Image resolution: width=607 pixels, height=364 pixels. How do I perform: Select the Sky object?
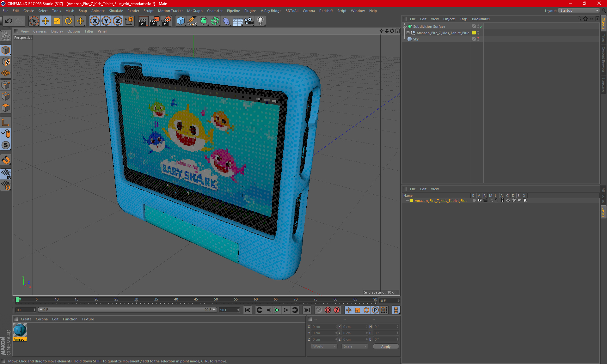pos(416,39)
